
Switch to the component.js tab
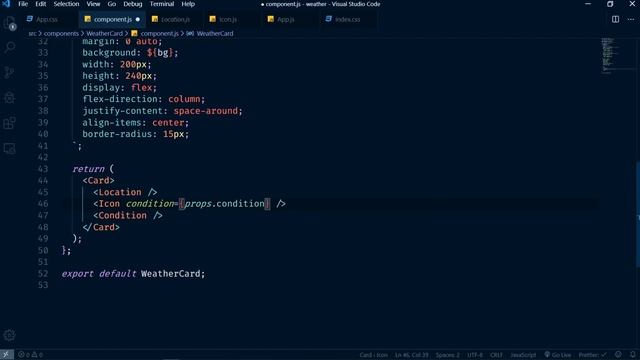point(112,19)
